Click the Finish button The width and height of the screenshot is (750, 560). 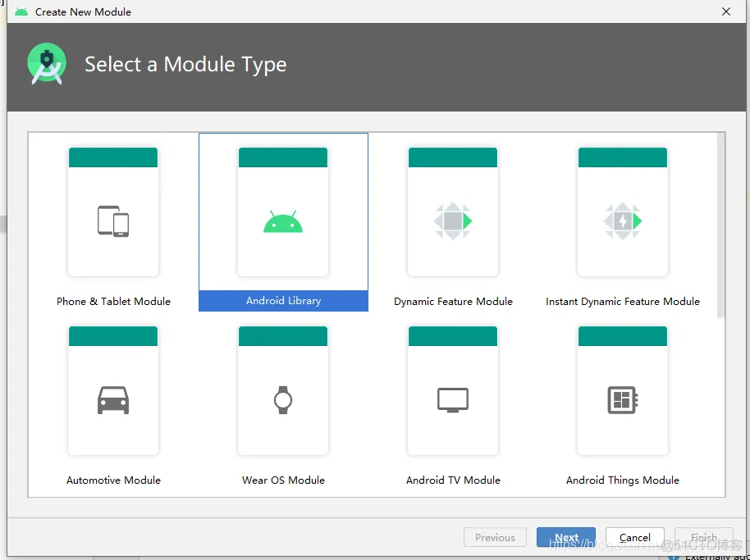click(703, 538)
